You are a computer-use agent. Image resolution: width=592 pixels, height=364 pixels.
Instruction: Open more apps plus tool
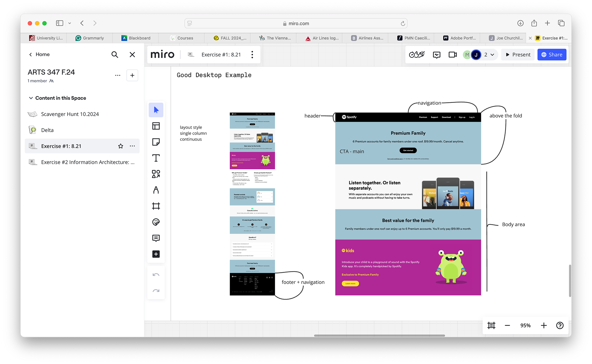pyautogui.click(x=156, y=254)
